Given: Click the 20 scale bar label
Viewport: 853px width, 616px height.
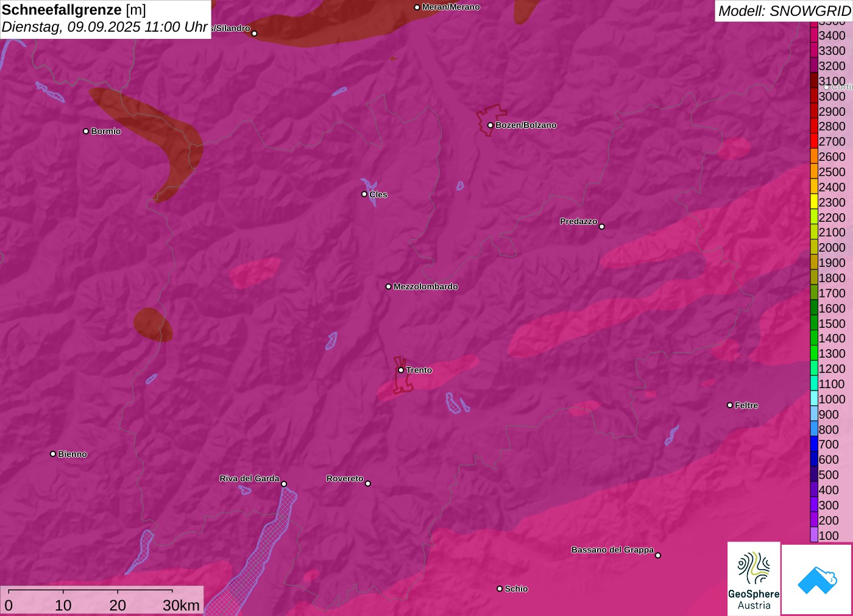Looking at the screenshot, I should (118, 606).
